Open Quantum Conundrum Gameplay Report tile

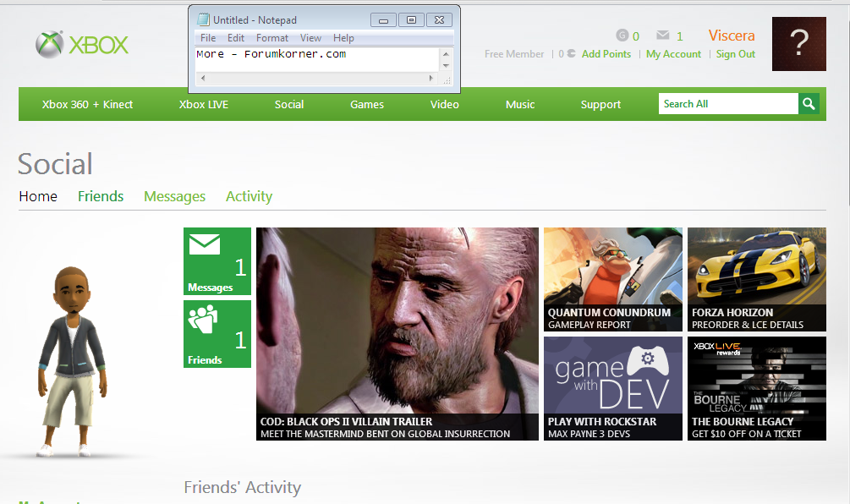click(613, 279)
